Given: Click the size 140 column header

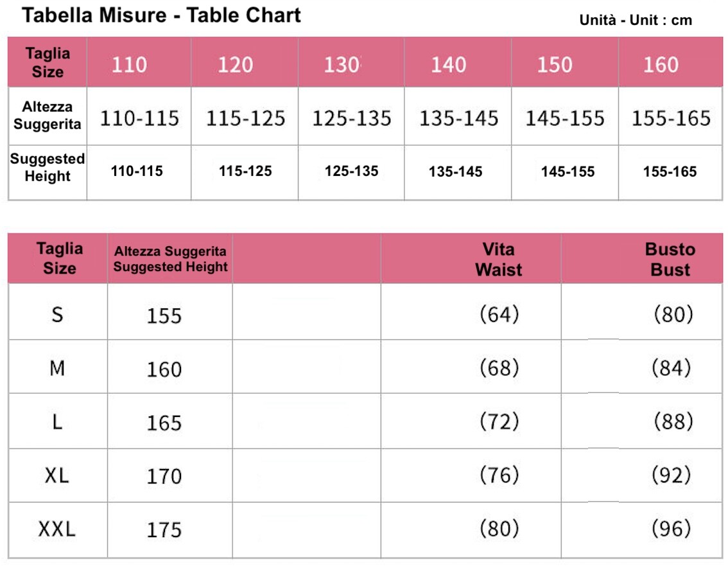Looking at the screenshot, I should (458, 62).
